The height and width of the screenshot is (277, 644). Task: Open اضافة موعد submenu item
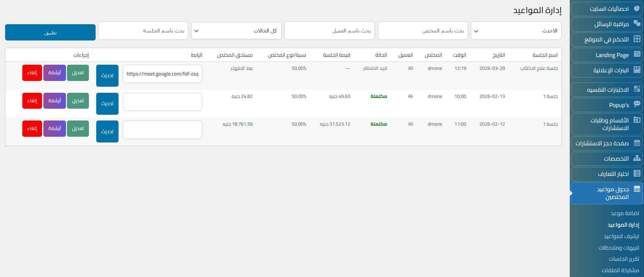625,213
